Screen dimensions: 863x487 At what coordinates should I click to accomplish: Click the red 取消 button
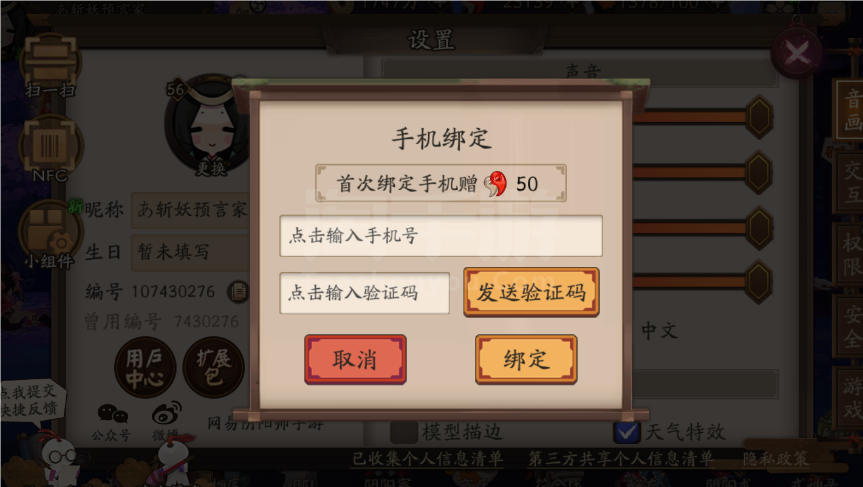[356, 359]
